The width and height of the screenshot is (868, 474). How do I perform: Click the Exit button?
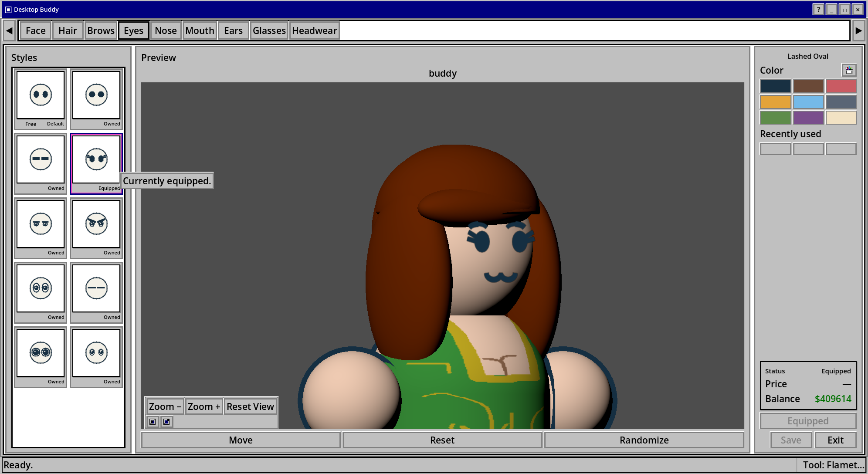click(835, 440)
